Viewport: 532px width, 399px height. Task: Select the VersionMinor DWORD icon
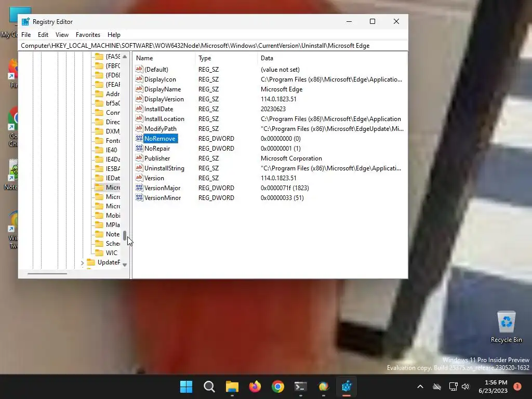coord(139,197)
